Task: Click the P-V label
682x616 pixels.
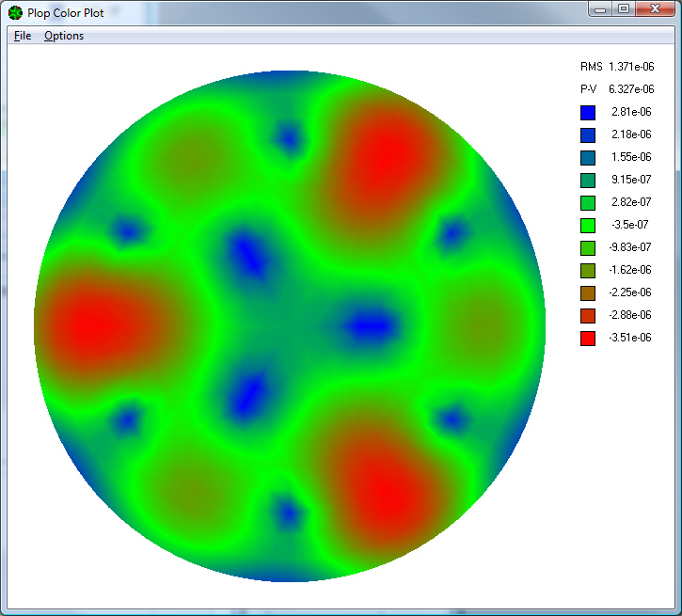Action: point(589,89)
